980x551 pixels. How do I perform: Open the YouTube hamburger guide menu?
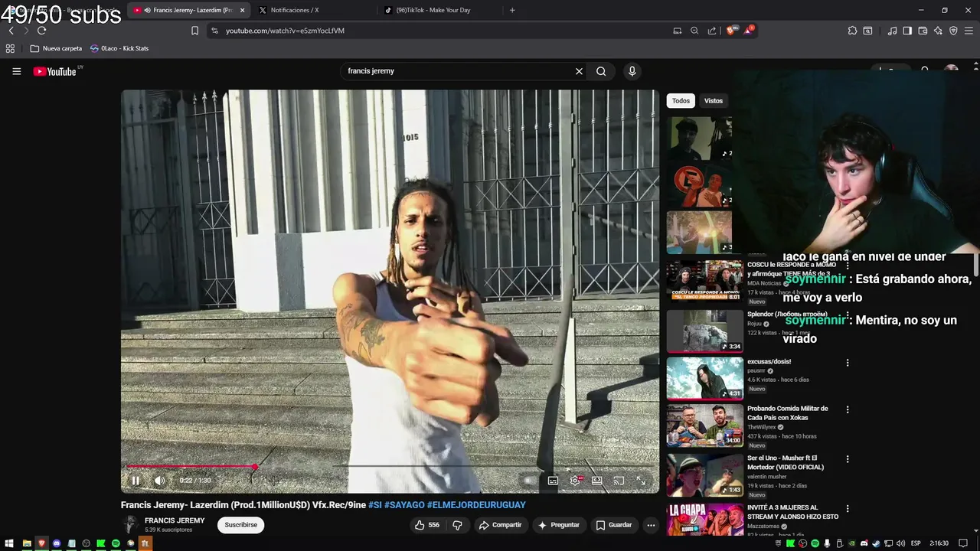click(16, 71)
